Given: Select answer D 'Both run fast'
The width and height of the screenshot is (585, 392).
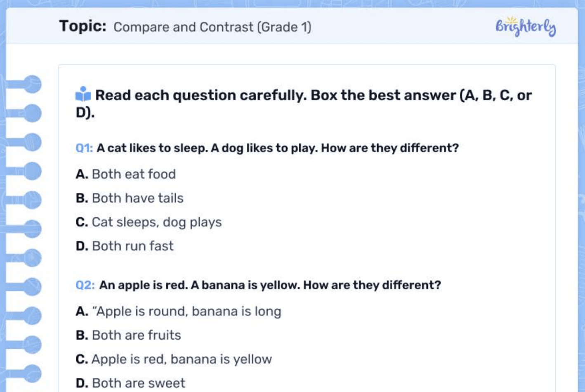Looking at the screenshot, I should pos(125,246).
